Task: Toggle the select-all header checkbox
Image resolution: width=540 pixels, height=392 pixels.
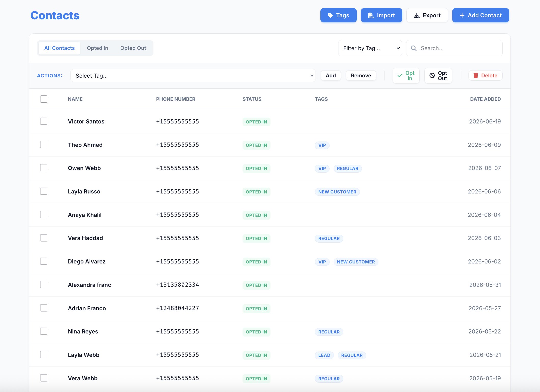Action: click(x=44, y=99)
